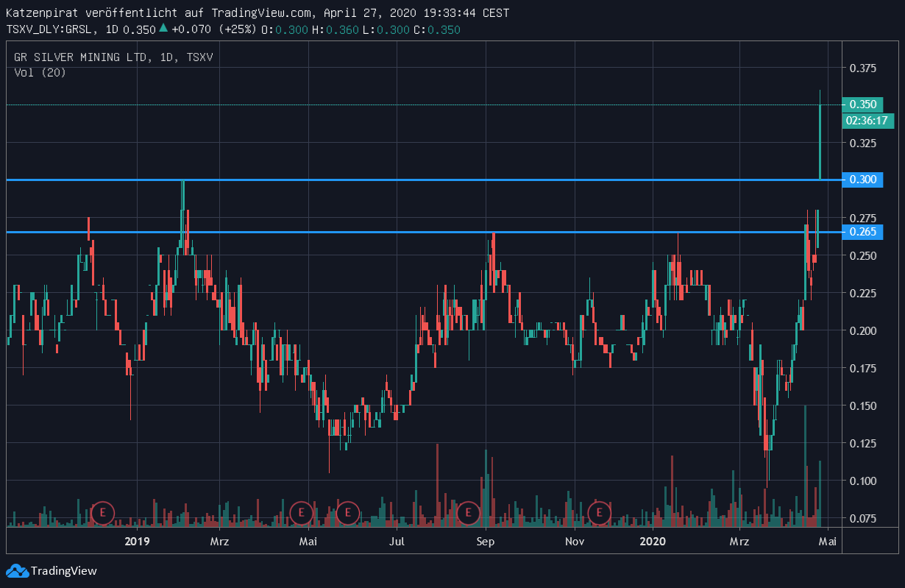Click the 02:36:17 countdown label
The image size is (905, 588).
pos(867,121)
